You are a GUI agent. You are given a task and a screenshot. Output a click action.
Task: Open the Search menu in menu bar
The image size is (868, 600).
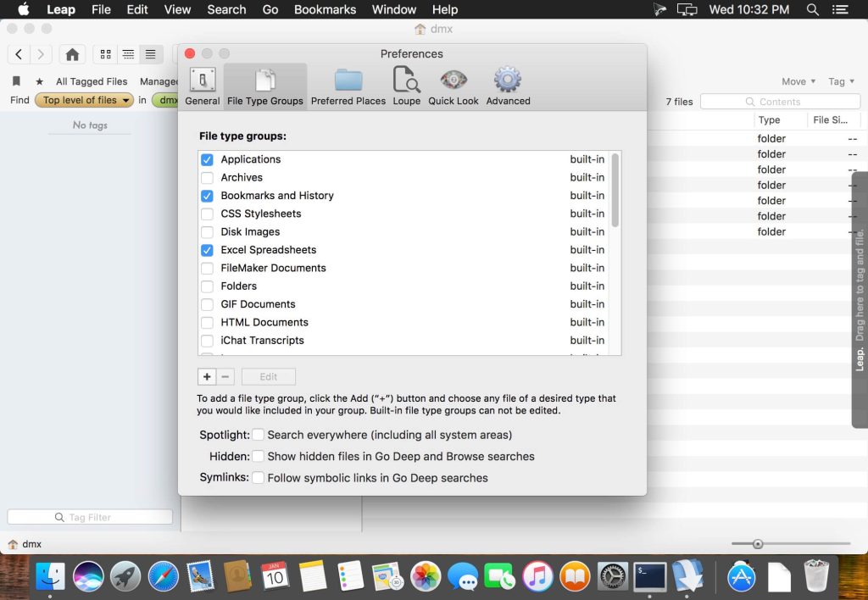click(226, 10)
